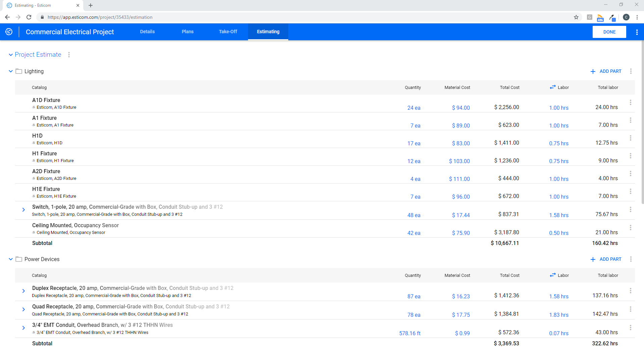Open the options menu next to Project Estimate

click(x=69, y=54)
